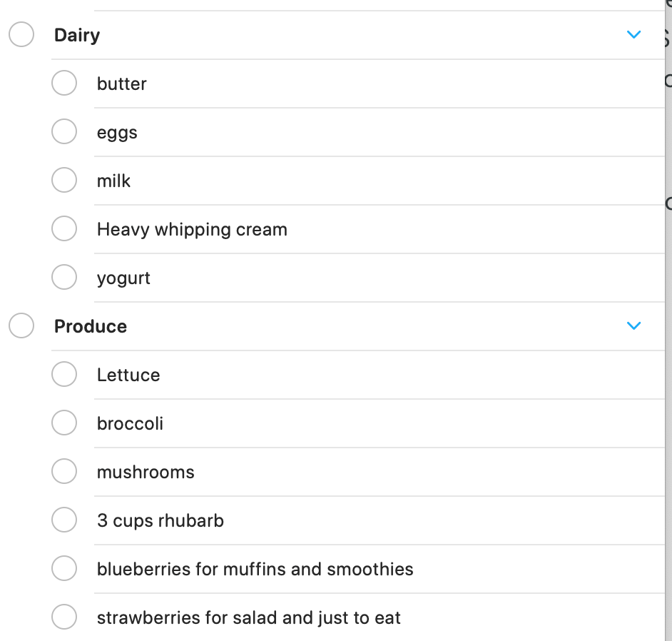
Task: Complete the Heavy whipping cream item
Action: pyautogui.click(x=64, y=229)
